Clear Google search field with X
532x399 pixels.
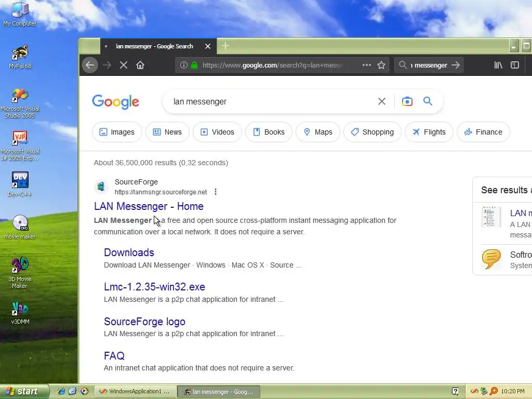point(382,101)
